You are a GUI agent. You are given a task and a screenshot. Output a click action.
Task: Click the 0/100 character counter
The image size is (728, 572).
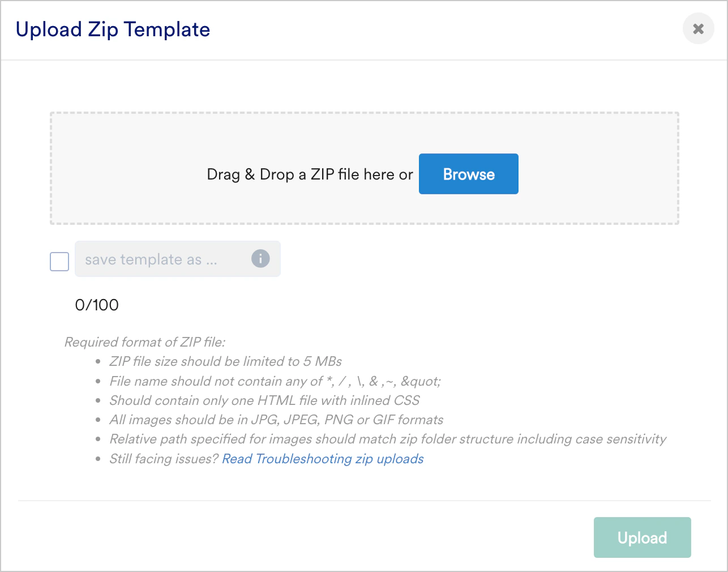click(x=97, y=305)
